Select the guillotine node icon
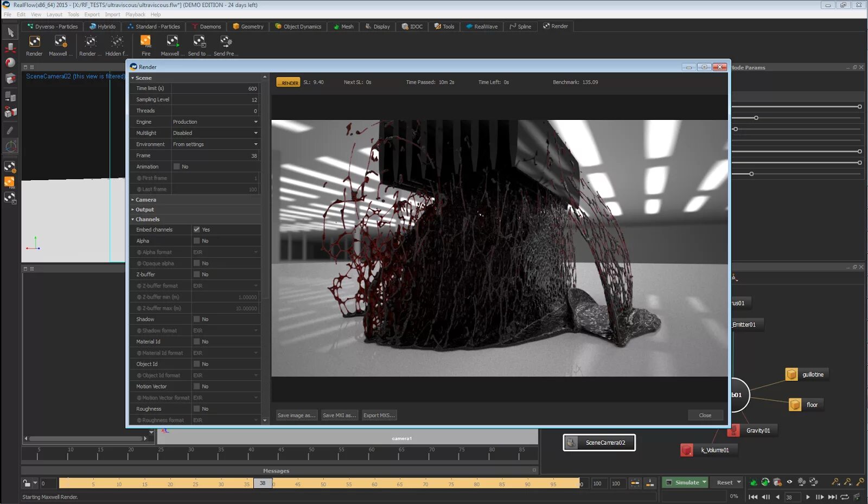The width and height of the screenshot is (868, 504). 792,374
